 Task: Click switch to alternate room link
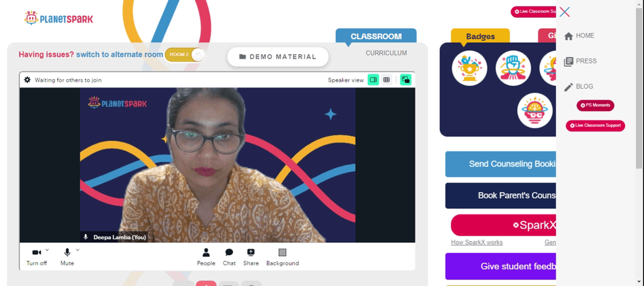[120, 55]
